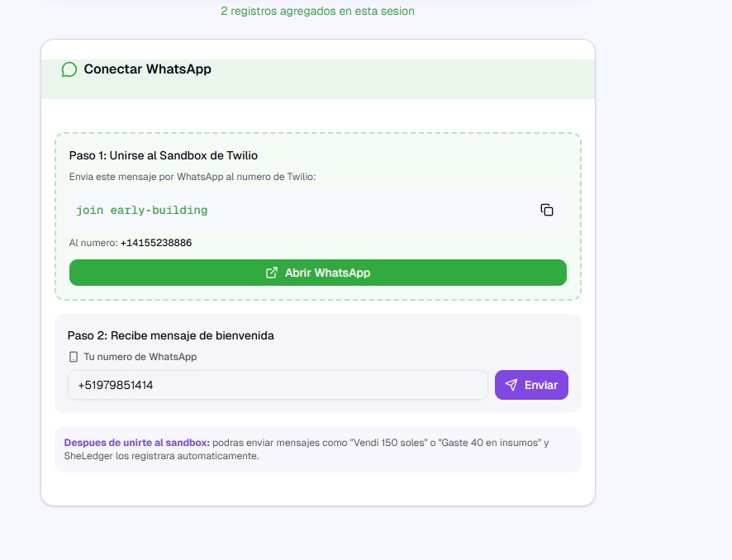Click the 2 registros agregados status text
732x560 pixels.
point(317,12)
